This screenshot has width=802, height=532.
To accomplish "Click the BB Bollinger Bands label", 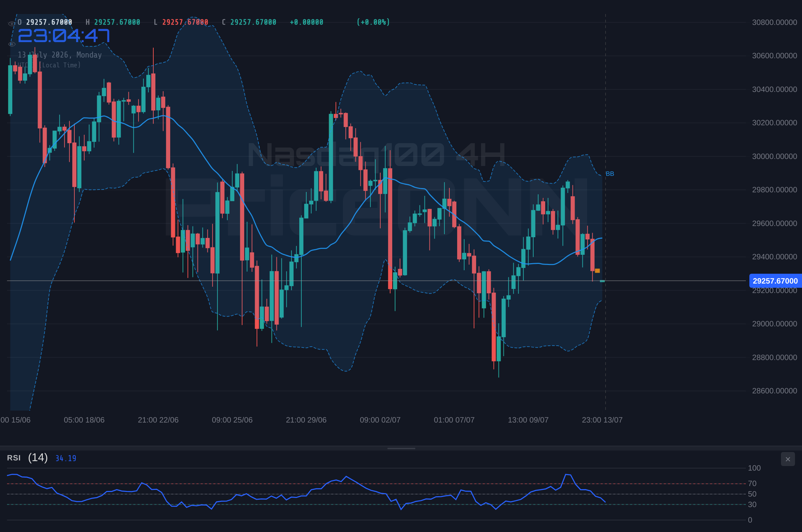I will (x=610, y=174).
